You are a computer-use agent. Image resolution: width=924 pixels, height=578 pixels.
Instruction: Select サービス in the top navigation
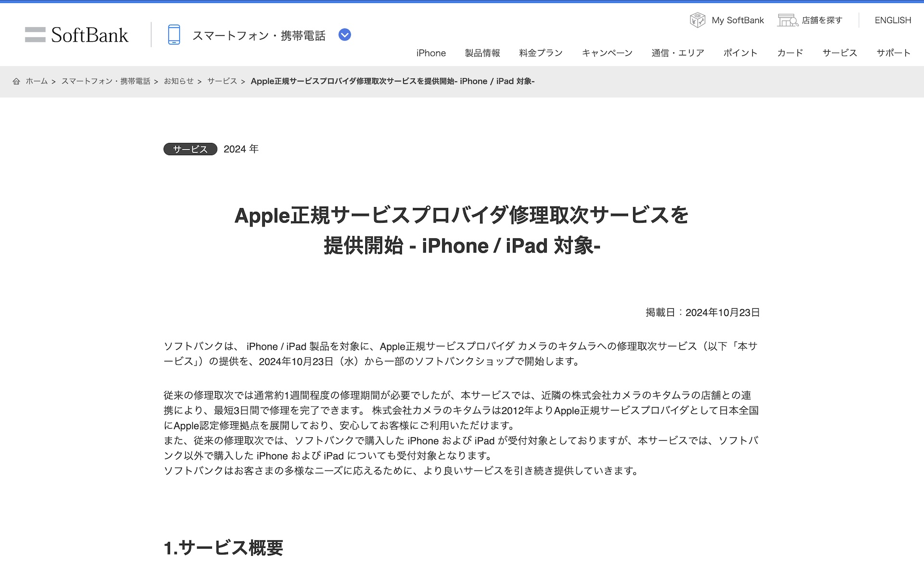840,53
